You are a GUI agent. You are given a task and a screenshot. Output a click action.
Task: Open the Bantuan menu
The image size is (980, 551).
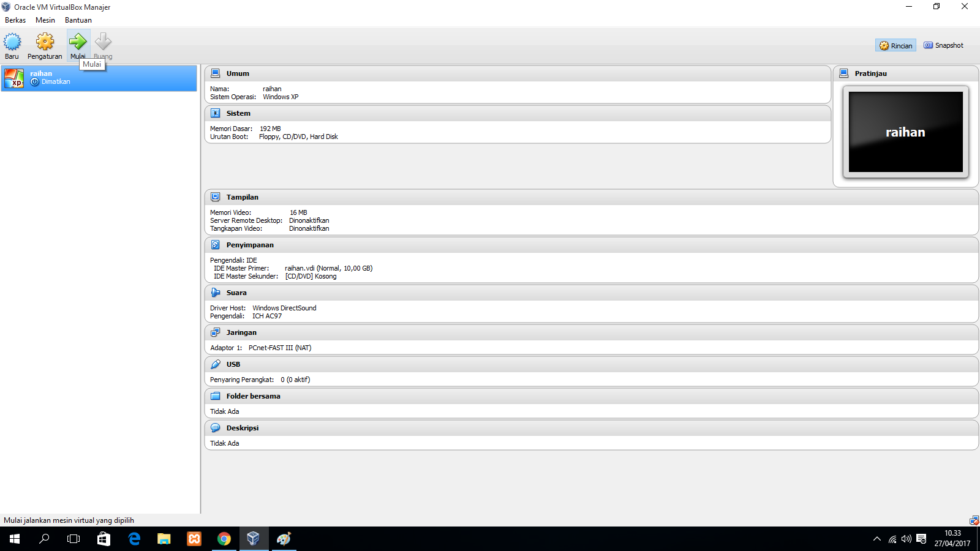coord(78,20)
